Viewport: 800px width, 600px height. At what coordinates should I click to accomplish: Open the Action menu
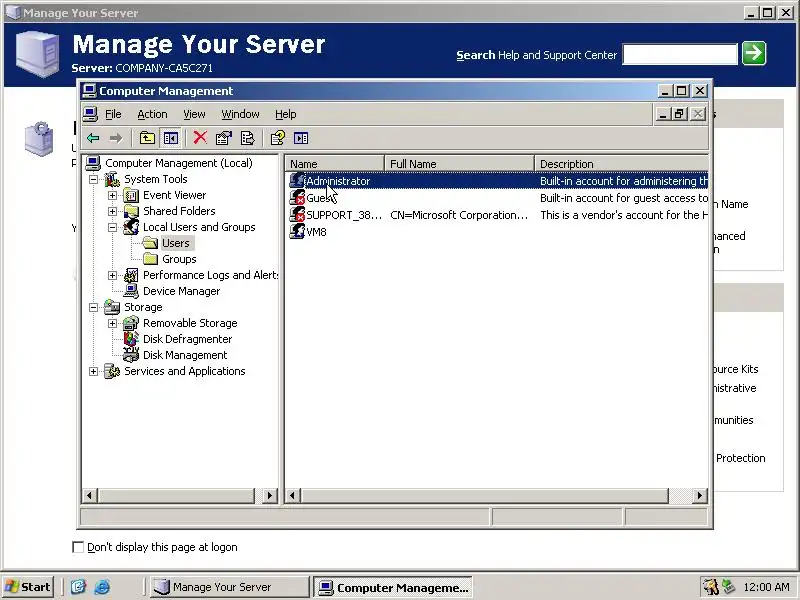click(x=152, y=114)
